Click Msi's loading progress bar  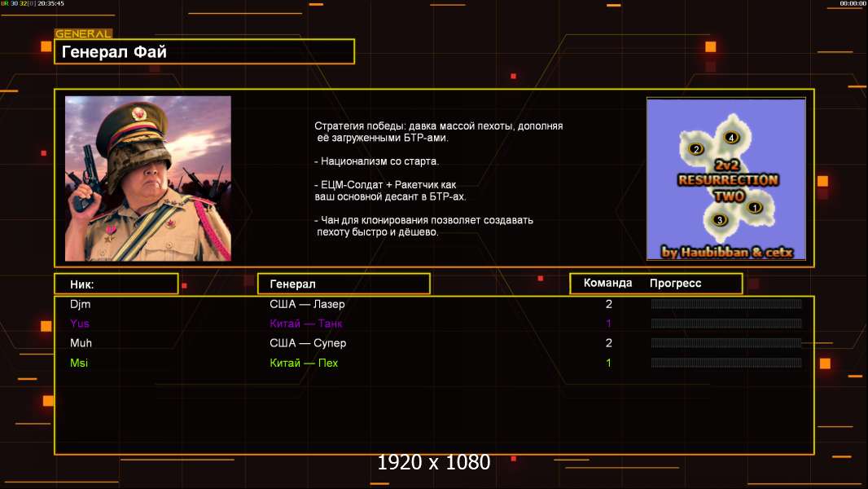tap(726, 363)
